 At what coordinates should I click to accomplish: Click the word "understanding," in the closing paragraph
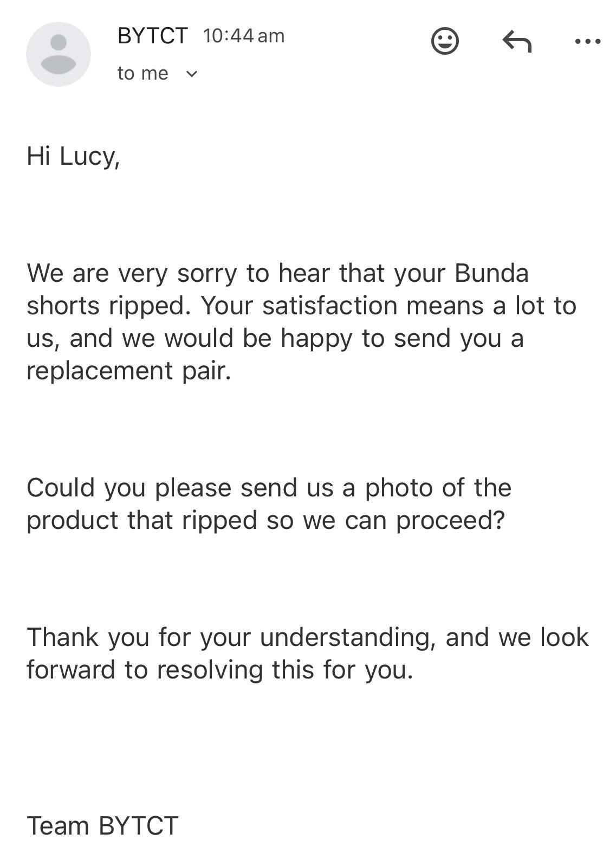(348, 637)
